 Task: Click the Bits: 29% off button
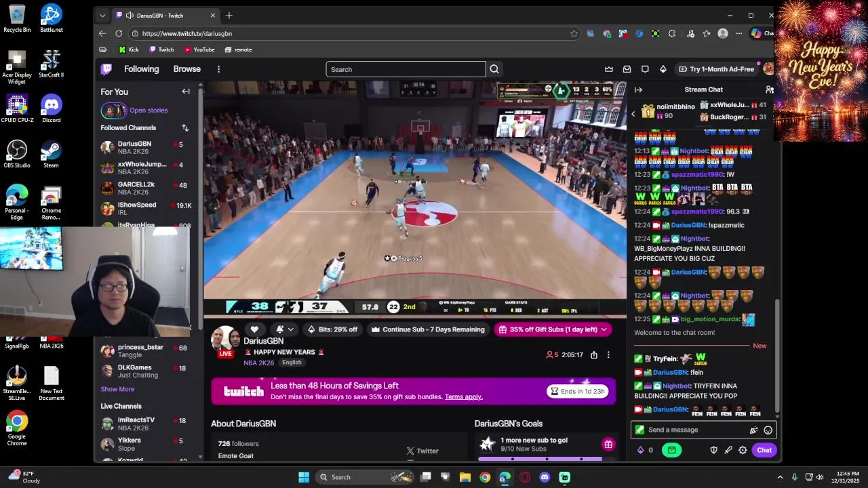pos(332,329)
